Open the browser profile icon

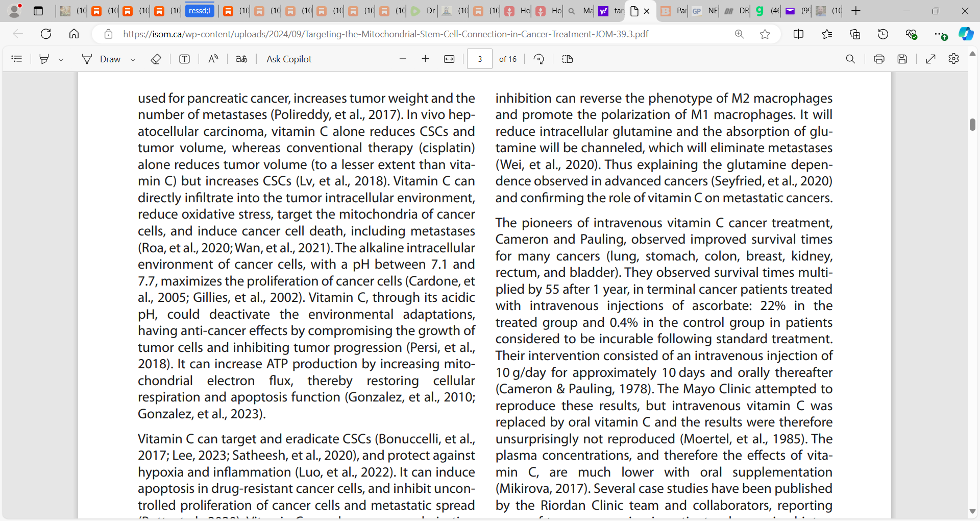[x=15, y=11]
